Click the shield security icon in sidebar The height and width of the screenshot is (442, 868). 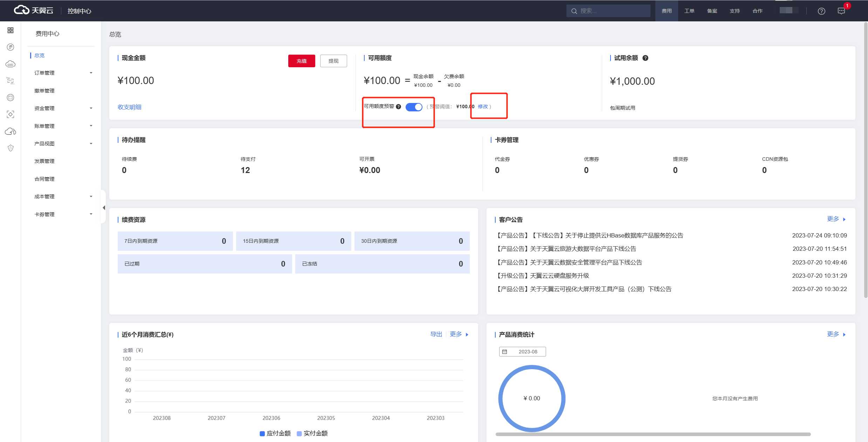11,148
